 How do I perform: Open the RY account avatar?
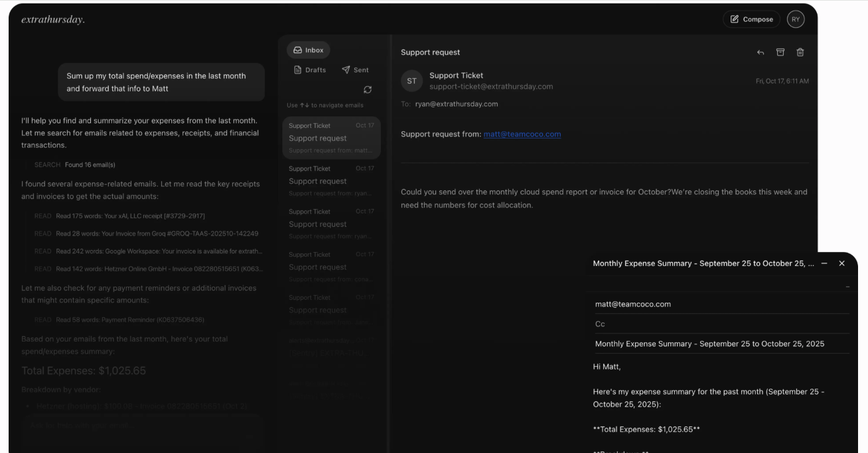tap(796, 19)
